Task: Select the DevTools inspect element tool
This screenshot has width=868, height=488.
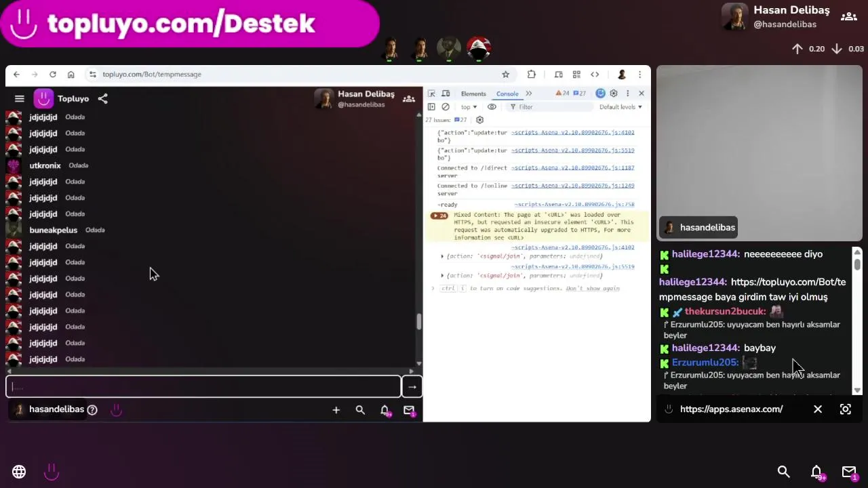Action: pyautogui.click(x=431, y=94)
